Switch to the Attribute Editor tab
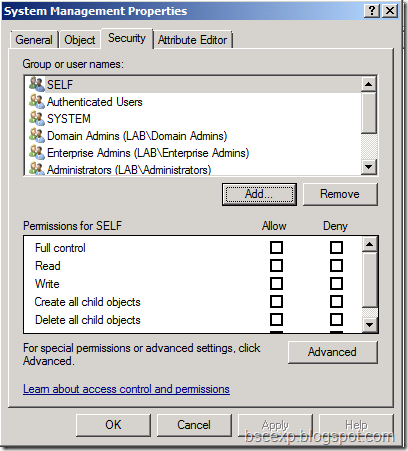Viewport: 408px width, 451px height. pyautogui.click(x=193, y=40)
